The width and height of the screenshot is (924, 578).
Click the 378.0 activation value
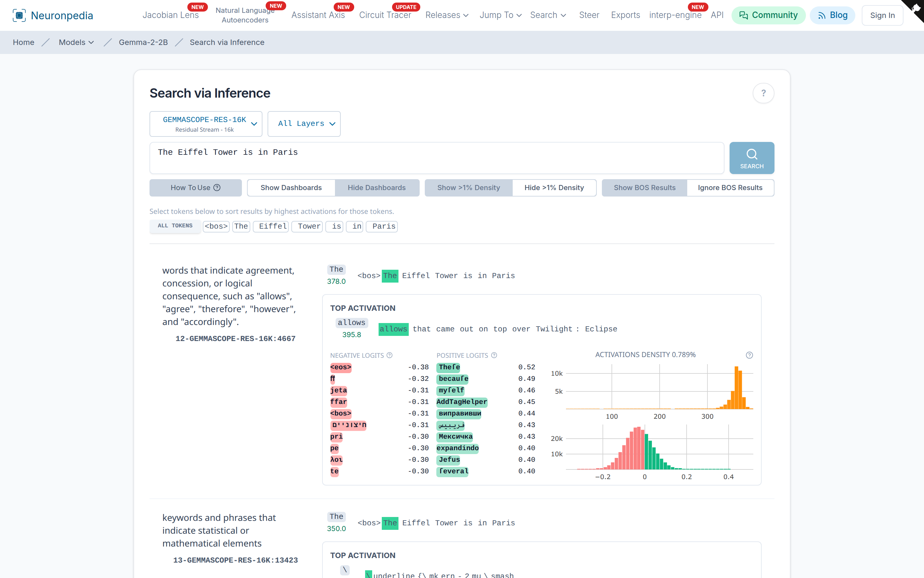point(336,281)
